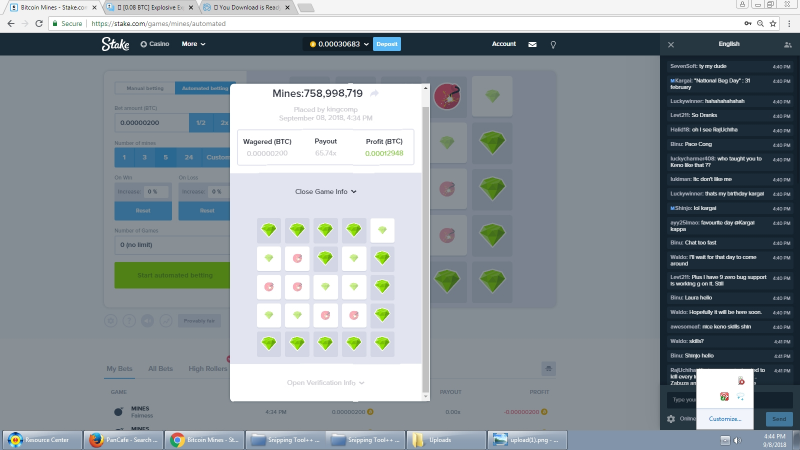The image size is (800, 450).
Task: Open the Uploads folder taskbar item
Action: (x=446, y=440)
